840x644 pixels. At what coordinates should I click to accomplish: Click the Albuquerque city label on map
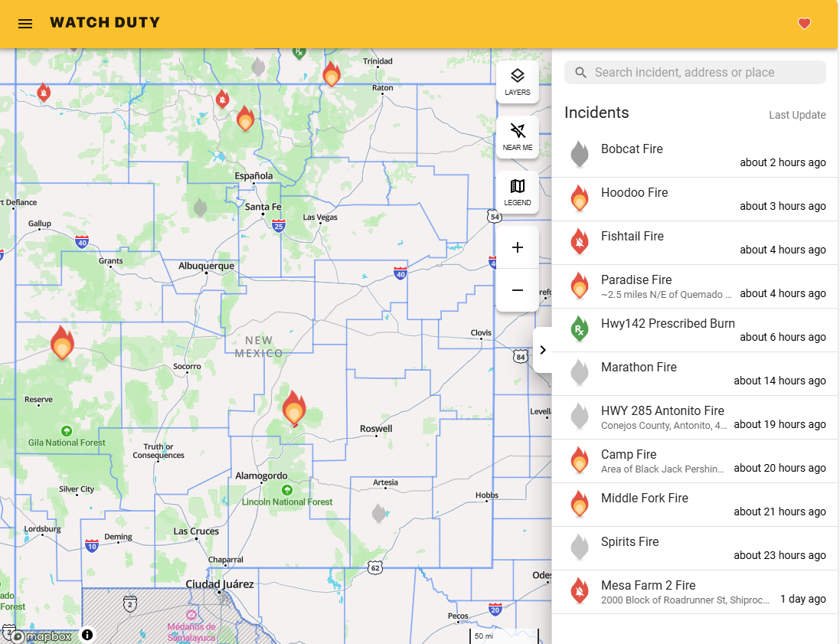coord(206,266)
